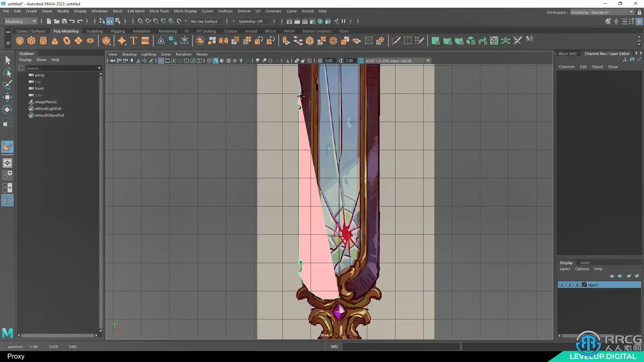The width and height of the screenshot is (644, 362).
Task: Activate the Move tool in toolbox
Action: tap(7, 98)
